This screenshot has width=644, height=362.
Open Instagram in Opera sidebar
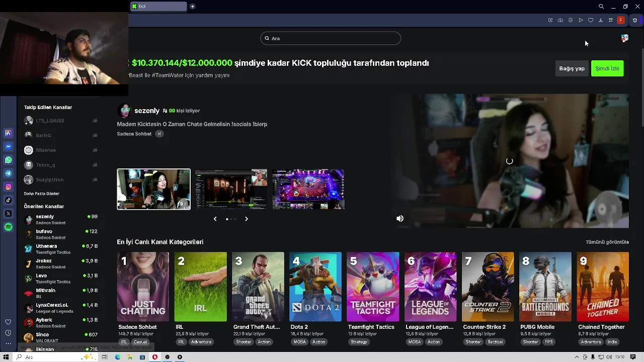(x=8, y=187)
